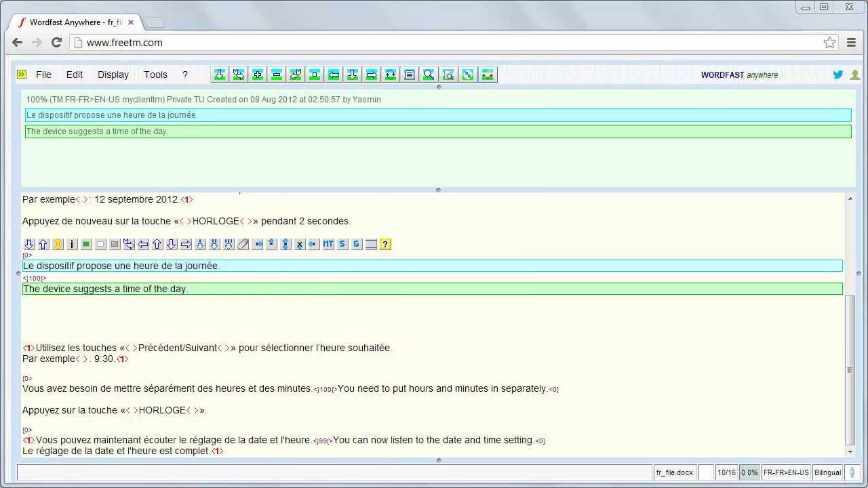
Task: Click the fr_file.docx status bar entry
Action: [x=675, y=472]
